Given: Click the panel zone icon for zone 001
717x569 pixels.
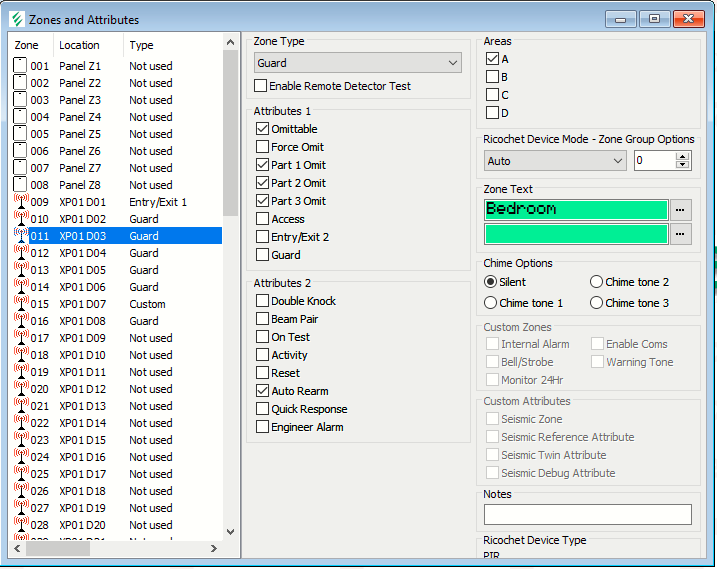Looking at the screenshot, I should pos(20,66).
